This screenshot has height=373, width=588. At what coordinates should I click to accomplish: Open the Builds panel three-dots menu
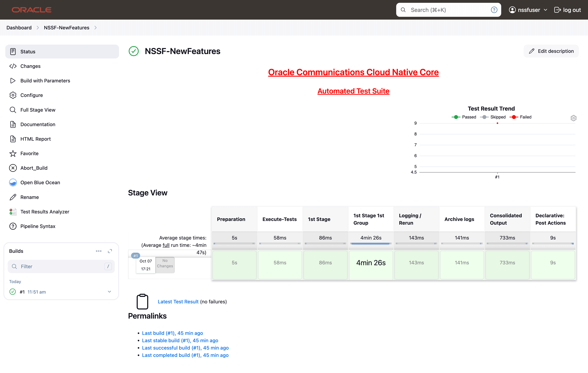(99, 251)
